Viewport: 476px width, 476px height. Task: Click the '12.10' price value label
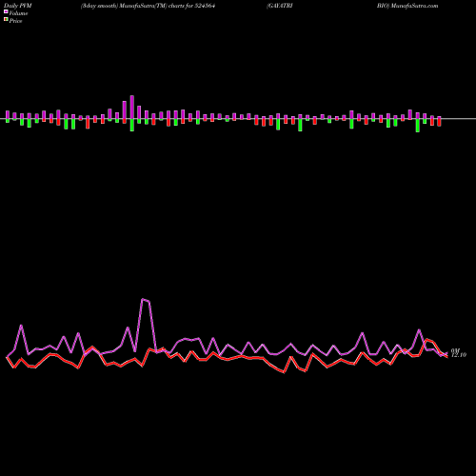(x=459, y=355)
